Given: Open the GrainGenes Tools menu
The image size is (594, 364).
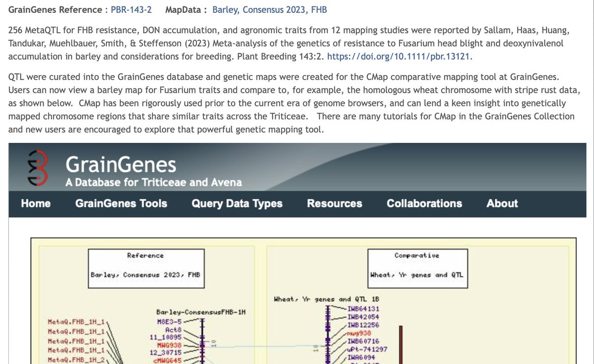Looking at the screenshot, I should (x=121, y=203).
